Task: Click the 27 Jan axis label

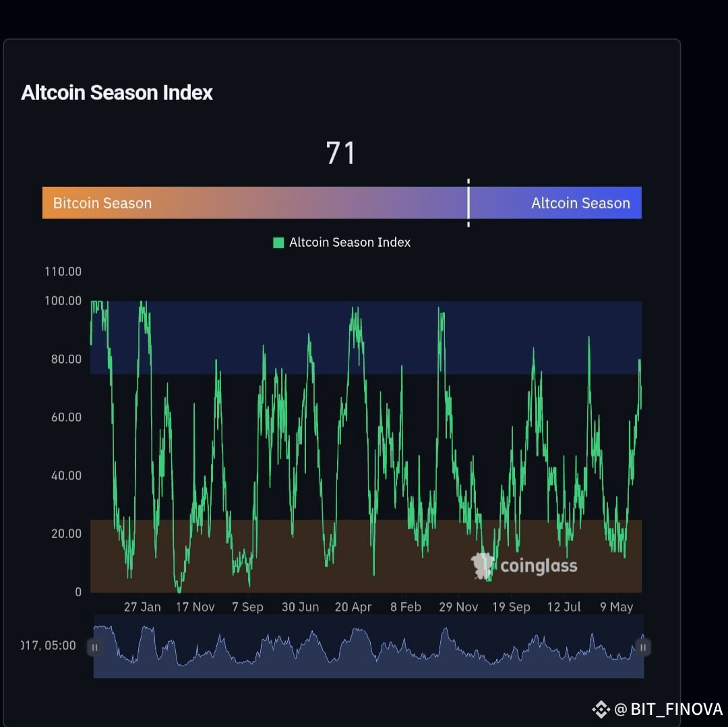Action: [142, 607]
